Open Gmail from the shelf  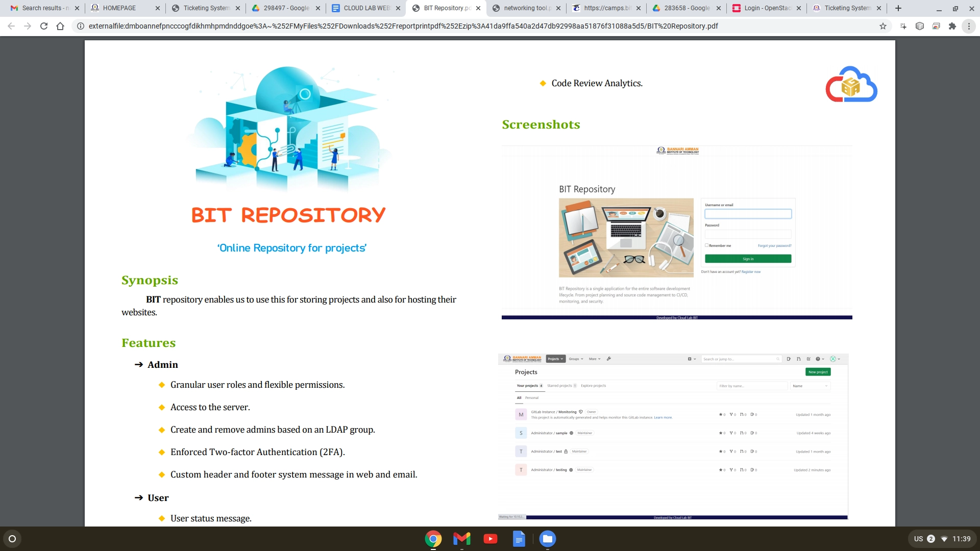[x=461, y=539]
